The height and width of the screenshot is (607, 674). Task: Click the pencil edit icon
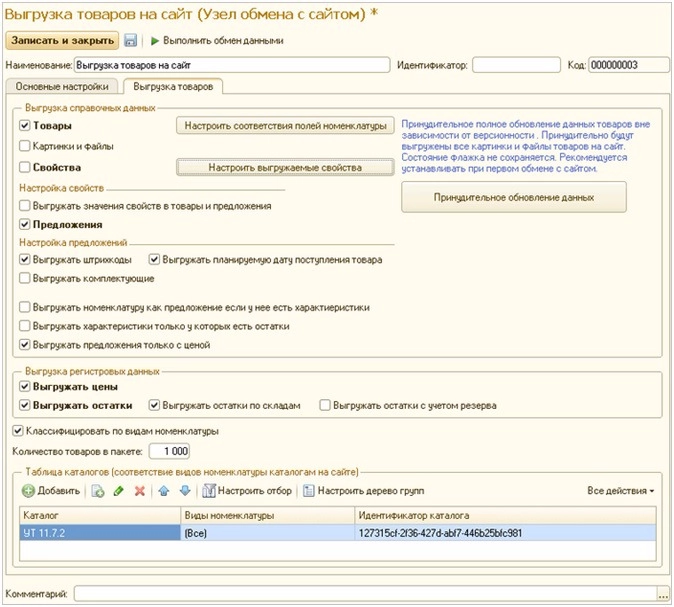pyautogui.click(x=119, y=491)
